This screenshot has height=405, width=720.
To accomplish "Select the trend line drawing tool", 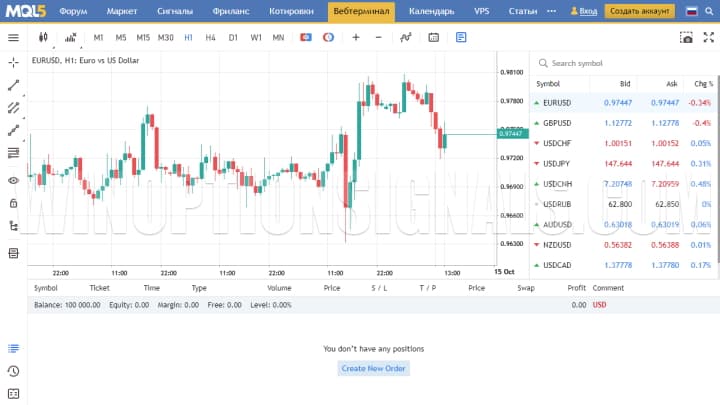I will tap(13, 86).
